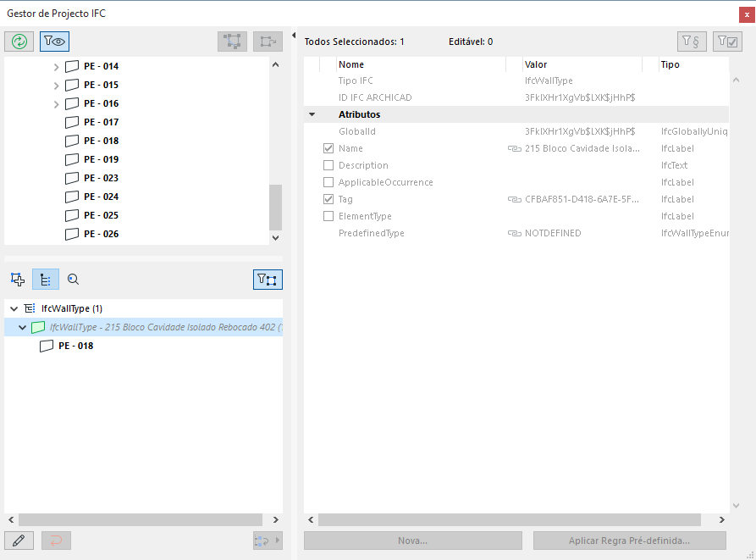Check the ApplicableOccurrence checkbox
Screen dimensions: 756x560
[328, 182]
